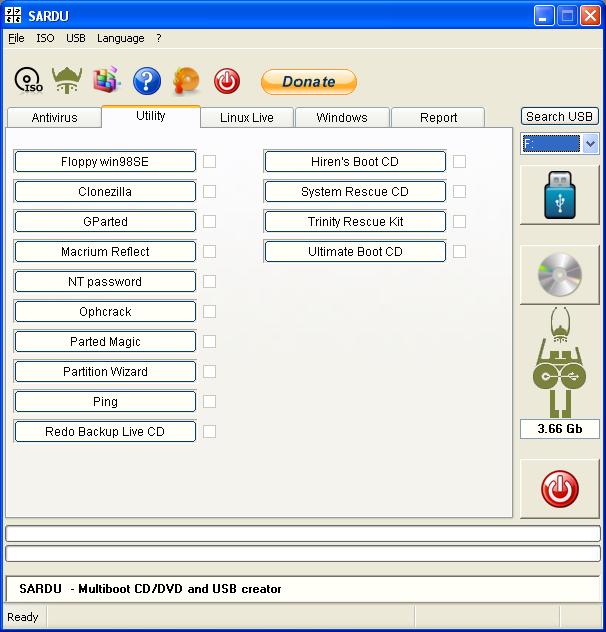Image resolution: width=606 pixels, height=632 pixels.
Task: Open help via blue question mark icon
Action: pyautogui.click(x=147, y=81)
